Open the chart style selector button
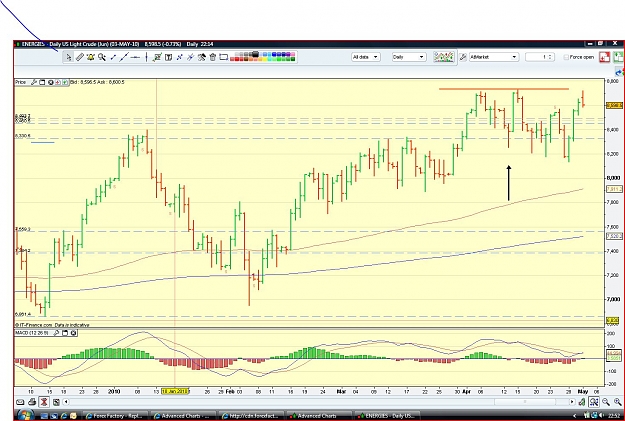This screenshot has height=421, width=625. 444,57
